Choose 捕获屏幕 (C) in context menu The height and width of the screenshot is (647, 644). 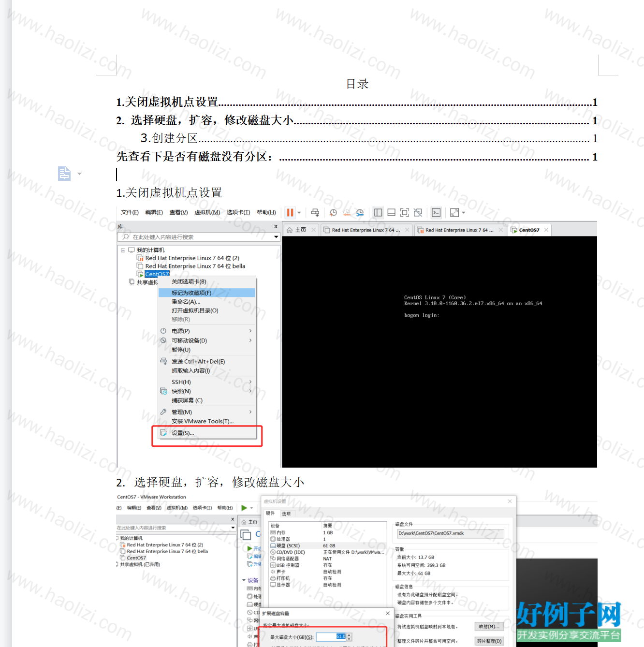187,400
